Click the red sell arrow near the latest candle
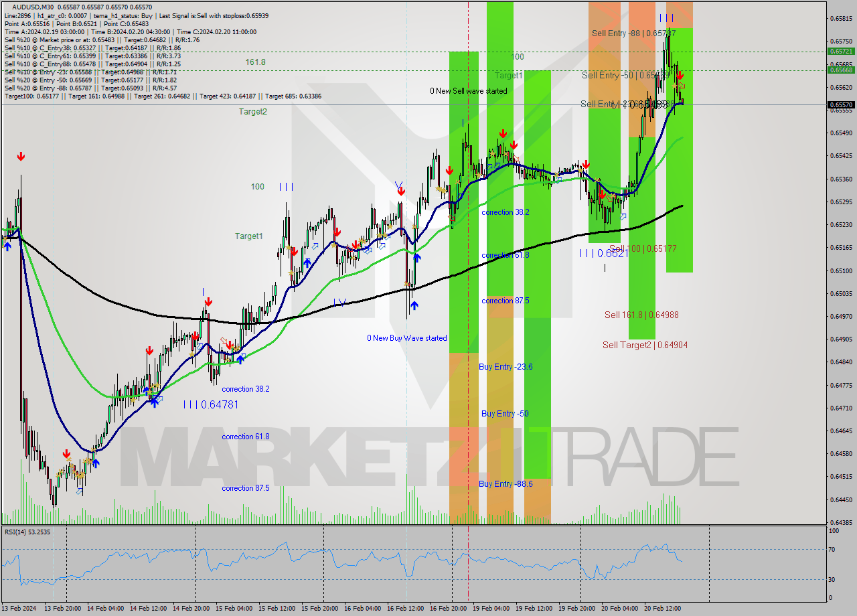This screenshot has height=616, width=857. 680,76
